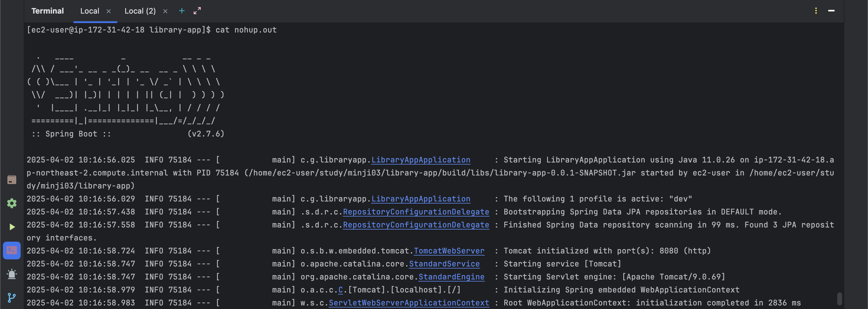Screen dimensions: 868x309
Task: Click the timestamp '2025-04-02 10:16:58.724'
Action: point(81,251)
